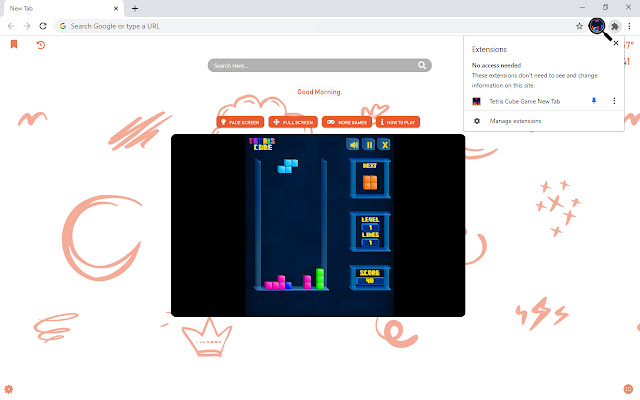Click Manage extensions
This screenshot has width=640, height=400.
[514, 121]
